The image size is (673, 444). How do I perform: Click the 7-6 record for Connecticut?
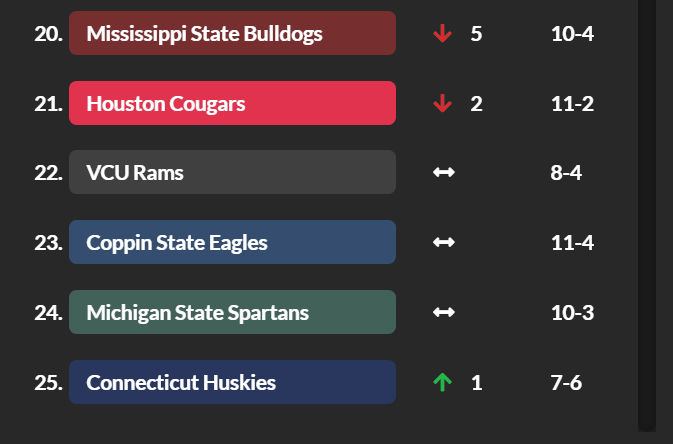tap(566, 383)
